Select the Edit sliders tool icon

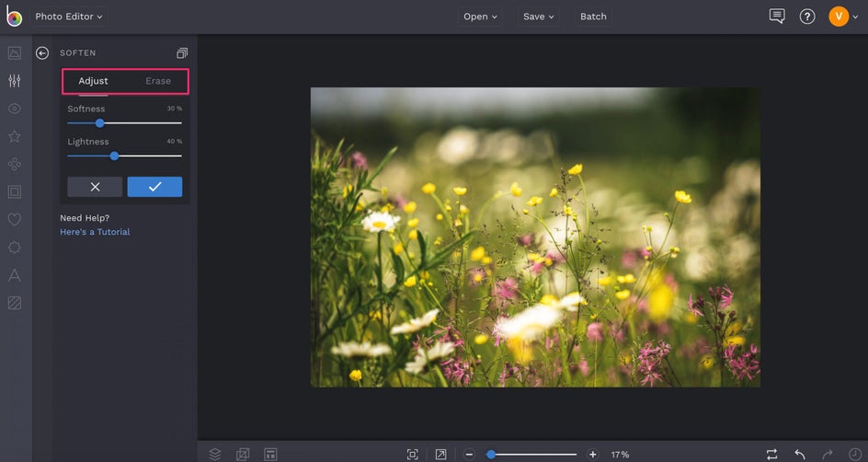click(14, 81)
